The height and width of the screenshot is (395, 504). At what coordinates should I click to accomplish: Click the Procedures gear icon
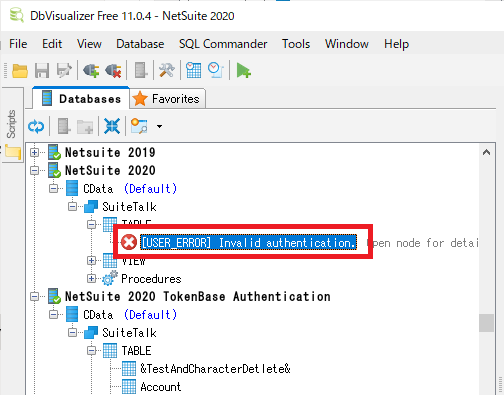tap(110, 278)
